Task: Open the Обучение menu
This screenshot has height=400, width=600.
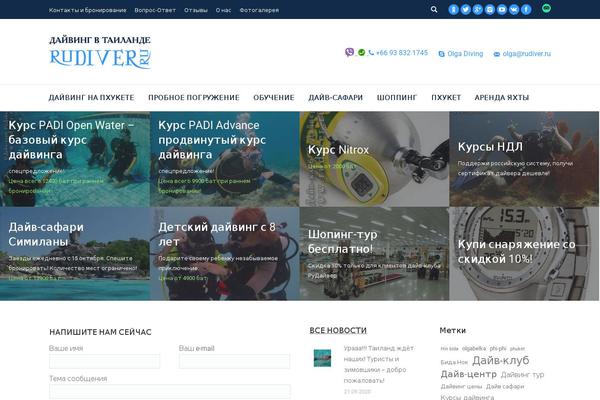Action: [274, 98]
